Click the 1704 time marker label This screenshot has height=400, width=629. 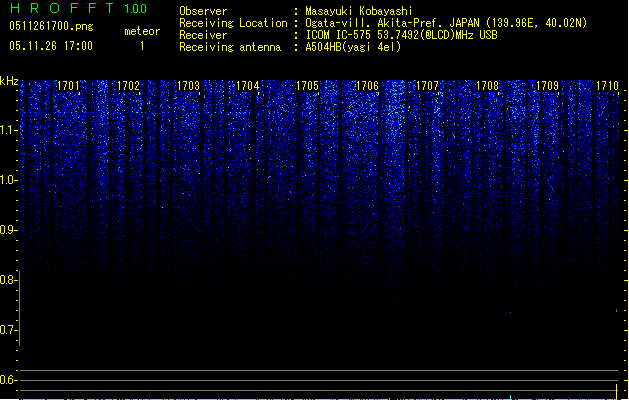pyautogui.click(x=248, y=86)
